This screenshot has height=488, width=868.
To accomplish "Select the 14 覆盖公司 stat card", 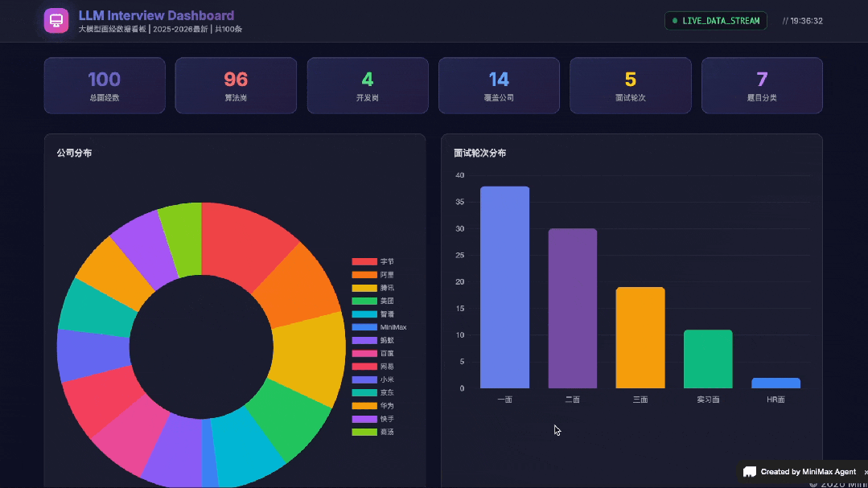I will pos(499,86).
